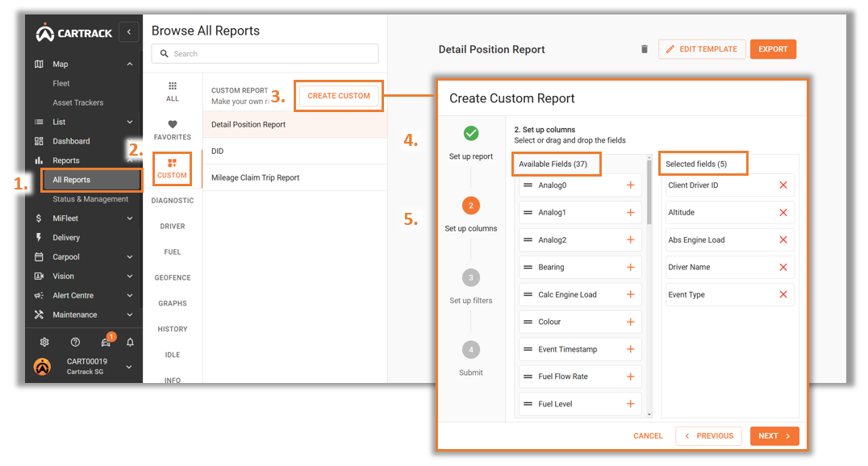Select All Reports in sidebar
This screenshot has width=868, height=466.
click(x=91, y=180)
